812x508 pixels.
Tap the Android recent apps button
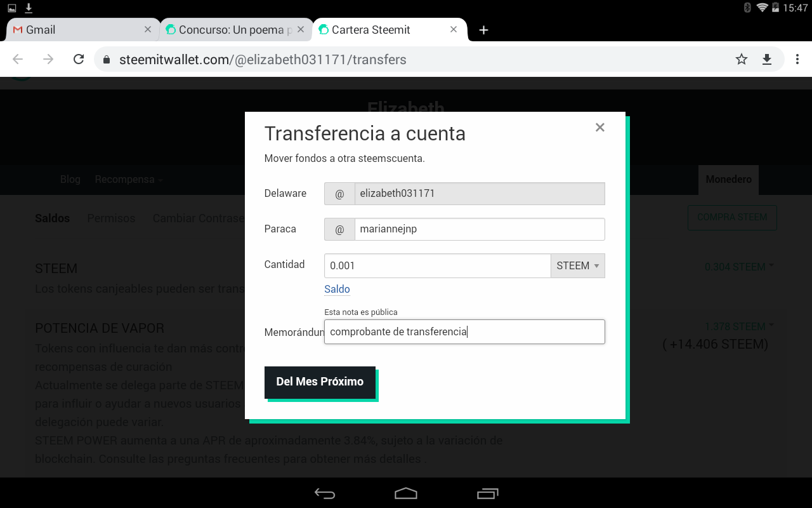[x=487, y=493]
